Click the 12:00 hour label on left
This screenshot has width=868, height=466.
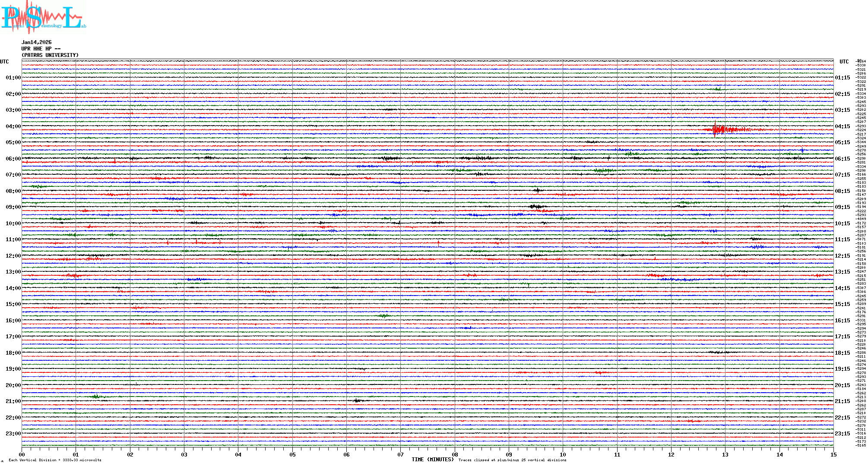coord(13,256)
